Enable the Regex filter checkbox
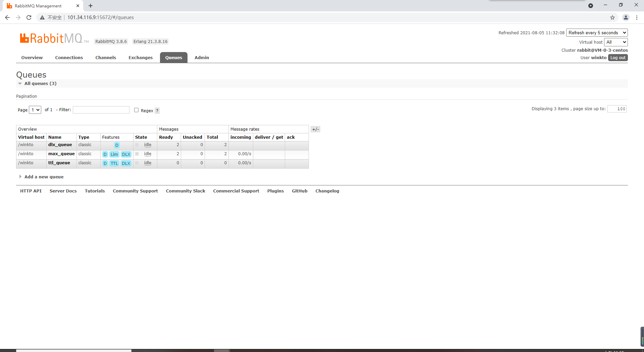Screen dimensions: 644x352 [x=136, y=110]
